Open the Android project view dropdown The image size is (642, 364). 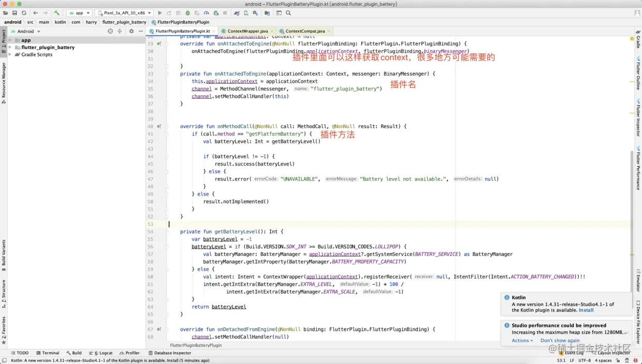click(25, 31)
